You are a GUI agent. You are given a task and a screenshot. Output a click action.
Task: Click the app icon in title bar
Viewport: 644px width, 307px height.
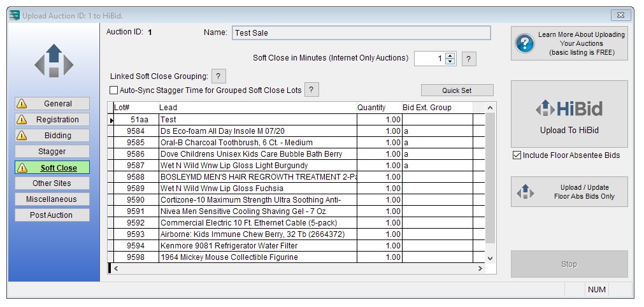[x=15, y=15]
